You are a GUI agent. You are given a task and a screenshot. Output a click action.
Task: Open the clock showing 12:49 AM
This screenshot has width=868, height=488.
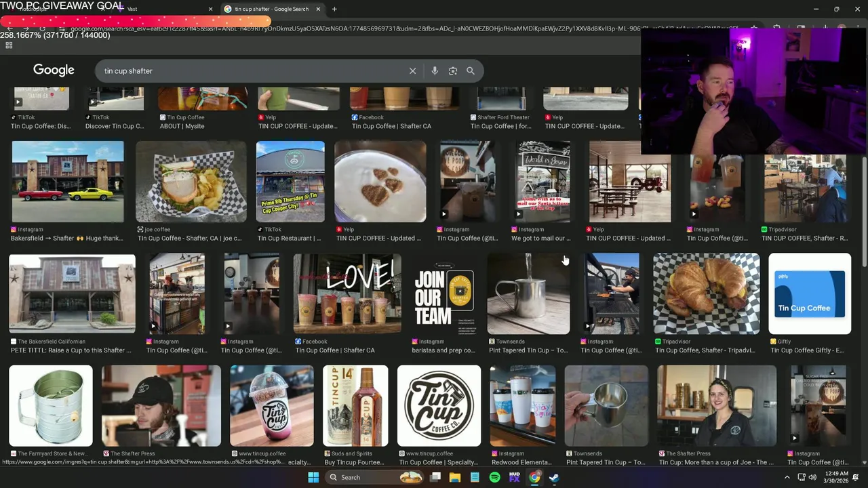(x=837, y=477)
